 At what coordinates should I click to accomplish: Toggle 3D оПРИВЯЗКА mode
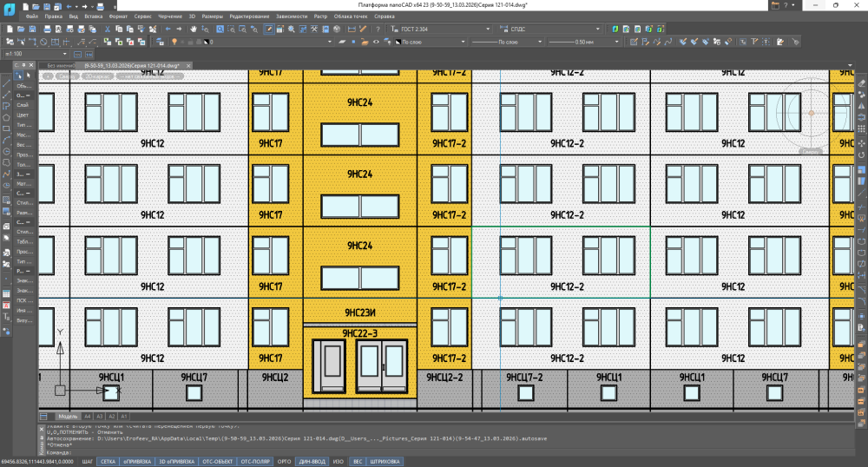(x=176, y=461)
